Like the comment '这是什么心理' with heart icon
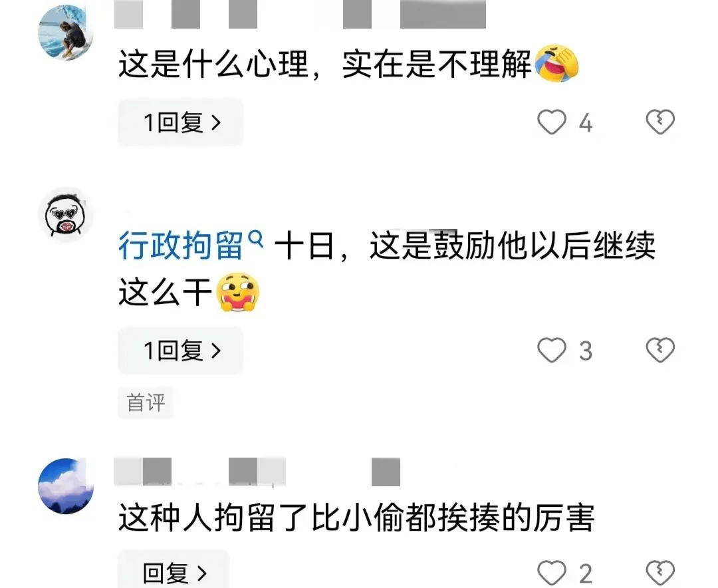 click(551, 122)
